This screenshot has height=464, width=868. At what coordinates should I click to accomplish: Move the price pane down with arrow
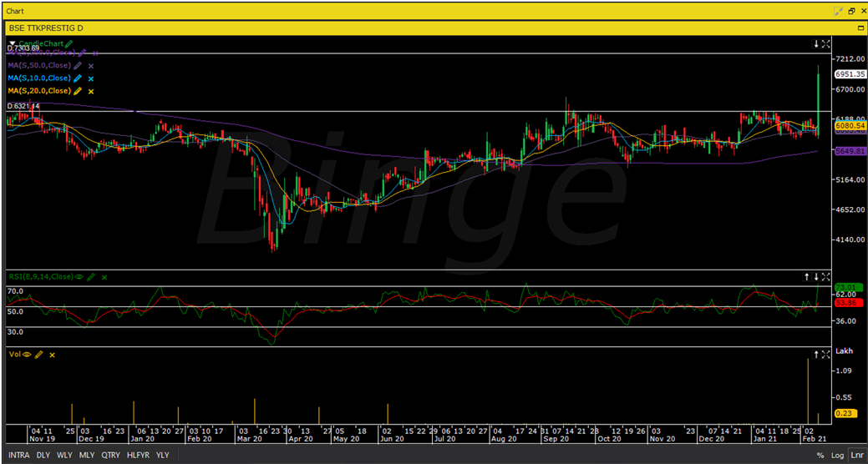[815, 43]
